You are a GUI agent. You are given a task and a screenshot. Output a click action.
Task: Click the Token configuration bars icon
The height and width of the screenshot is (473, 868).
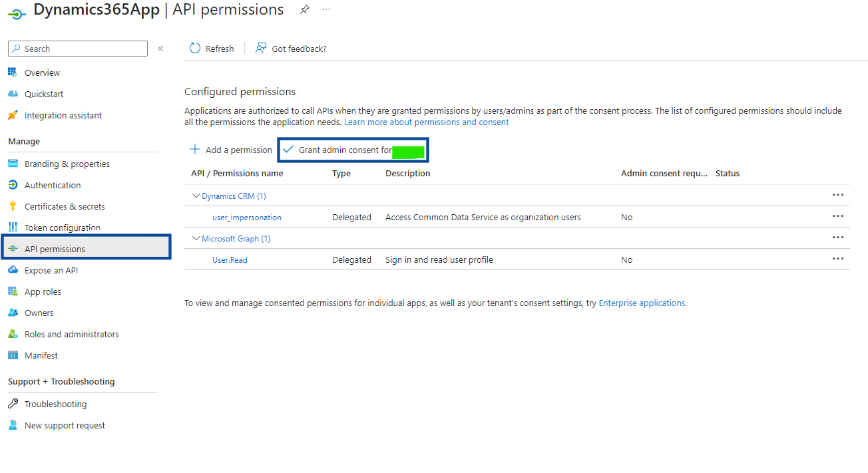13,228
